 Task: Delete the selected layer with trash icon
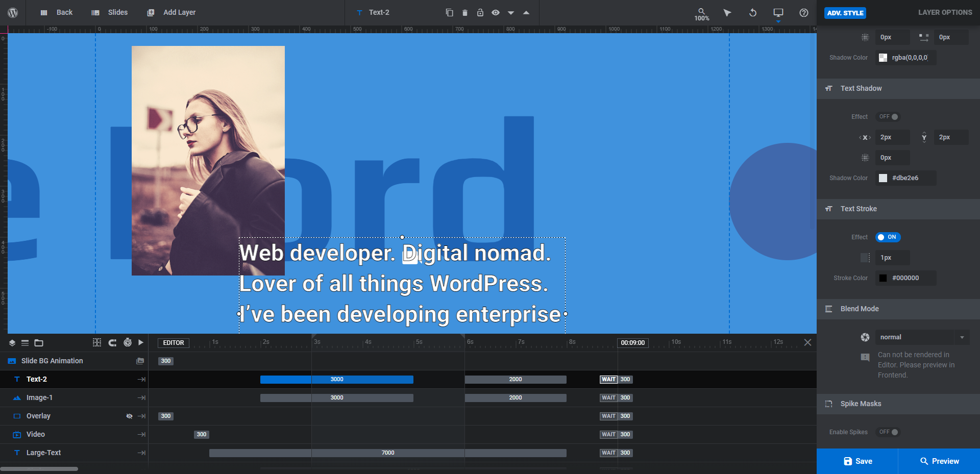point(464,12)
